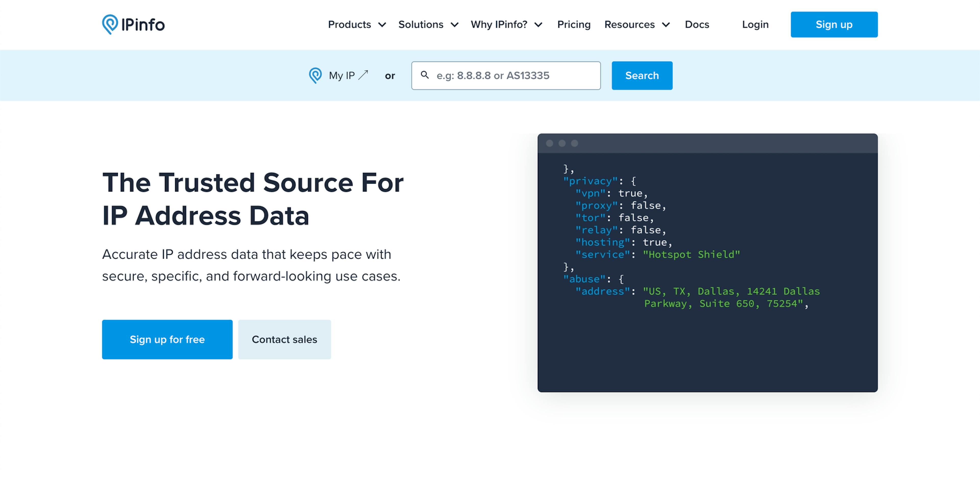This screenshot has height=483, width=980.
Task: Click the first gray dot in code window
Action: [549, 144]
